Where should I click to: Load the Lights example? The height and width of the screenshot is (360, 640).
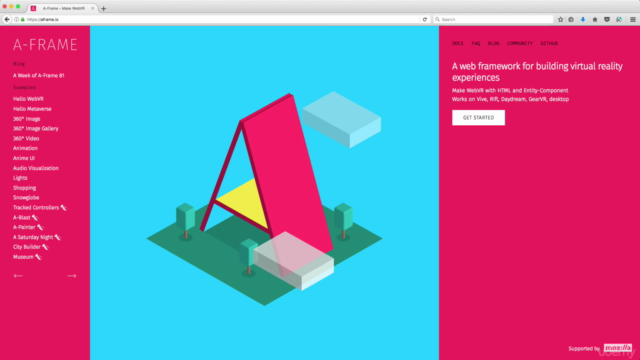tap(20, 178)
